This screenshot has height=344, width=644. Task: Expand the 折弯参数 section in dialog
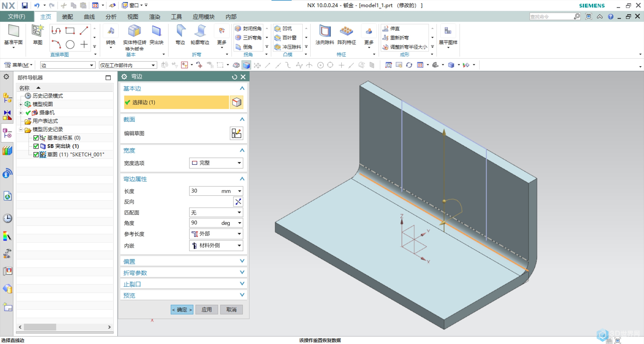pos(183,272)
